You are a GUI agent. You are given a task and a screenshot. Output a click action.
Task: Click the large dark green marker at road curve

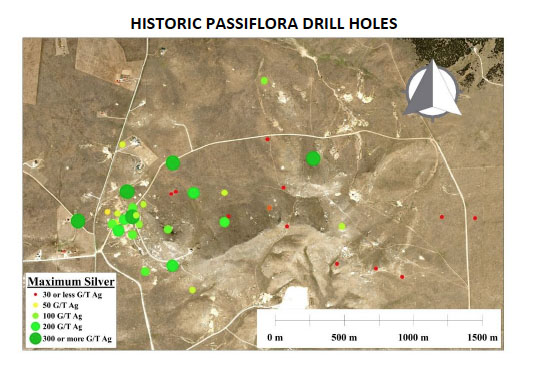click(x=173, y=163)
